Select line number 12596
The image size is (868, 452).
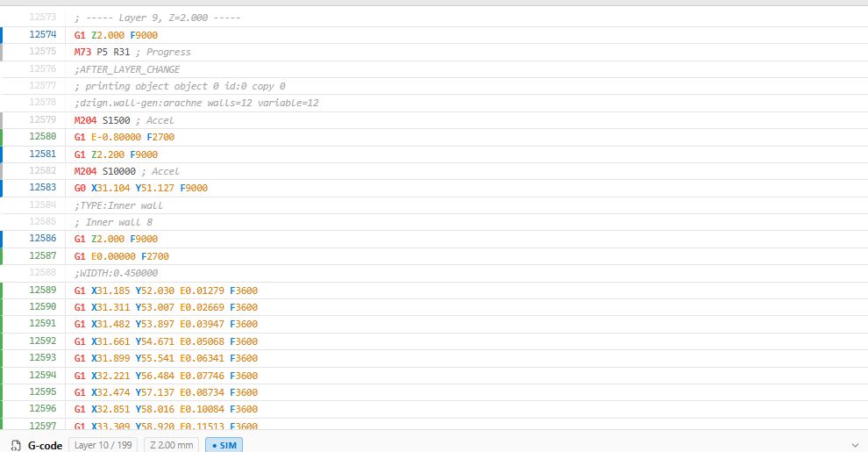click(43, 408)
